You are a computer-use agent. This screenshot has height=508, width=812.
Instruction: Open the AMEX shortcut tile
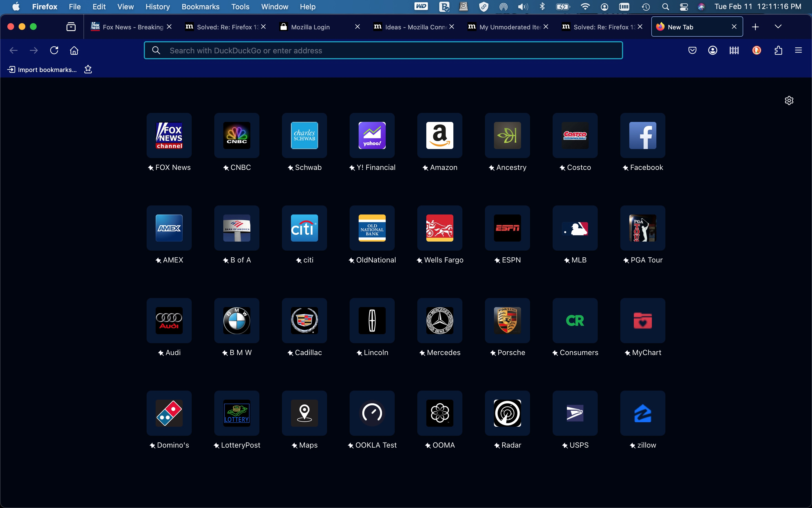(169, 228)
